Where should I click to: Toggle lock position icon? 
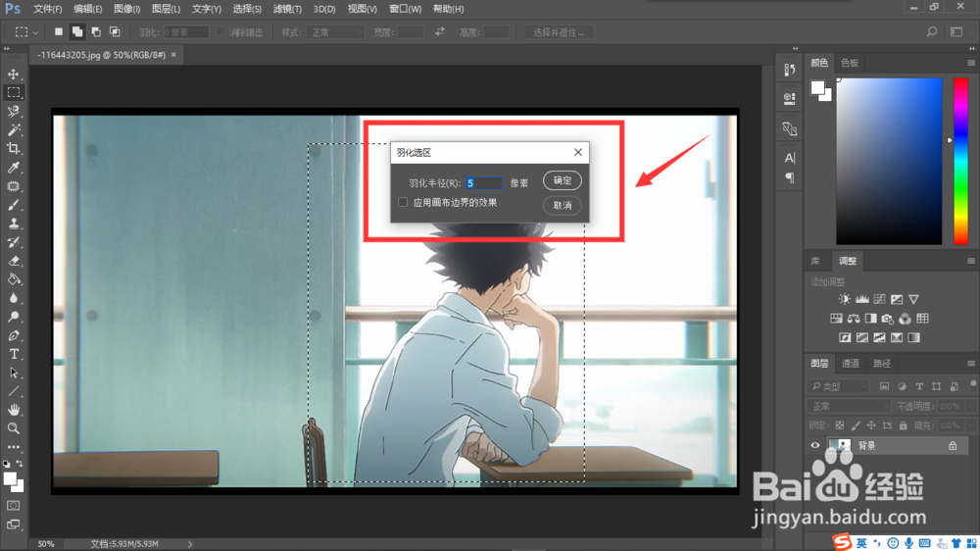point(870,426)
